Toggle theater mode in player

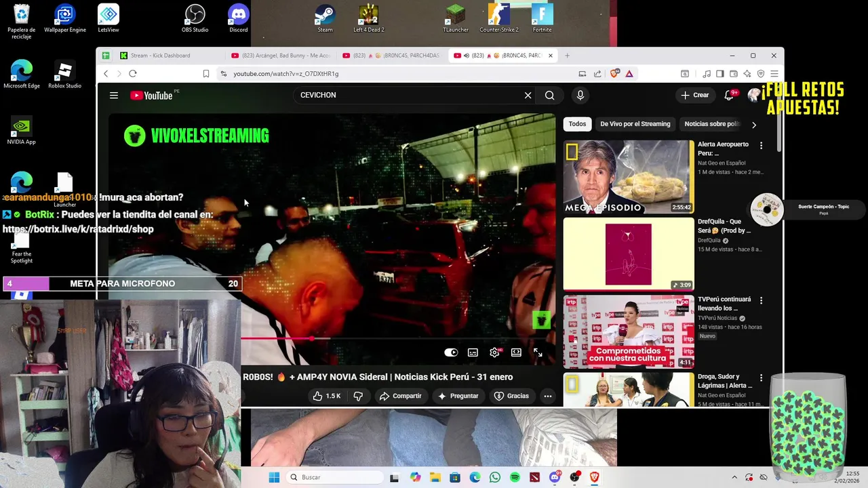(516, 352)
